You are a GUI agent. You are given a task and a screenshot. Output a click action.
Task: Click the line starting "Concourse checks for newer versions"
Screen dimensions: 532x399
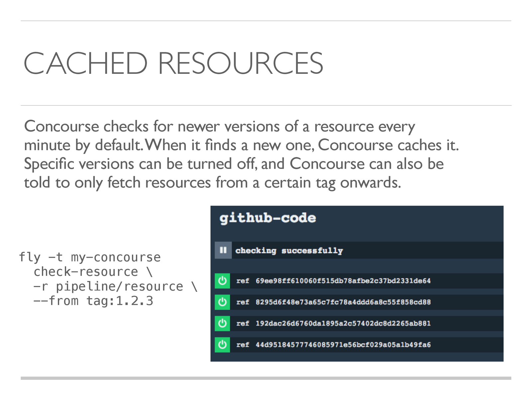click(x=219, y=127)
